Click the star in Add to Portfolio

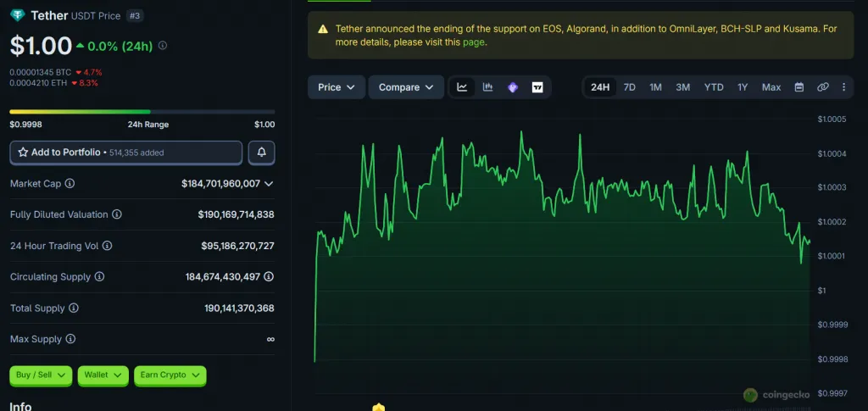(x=23, y=153)
